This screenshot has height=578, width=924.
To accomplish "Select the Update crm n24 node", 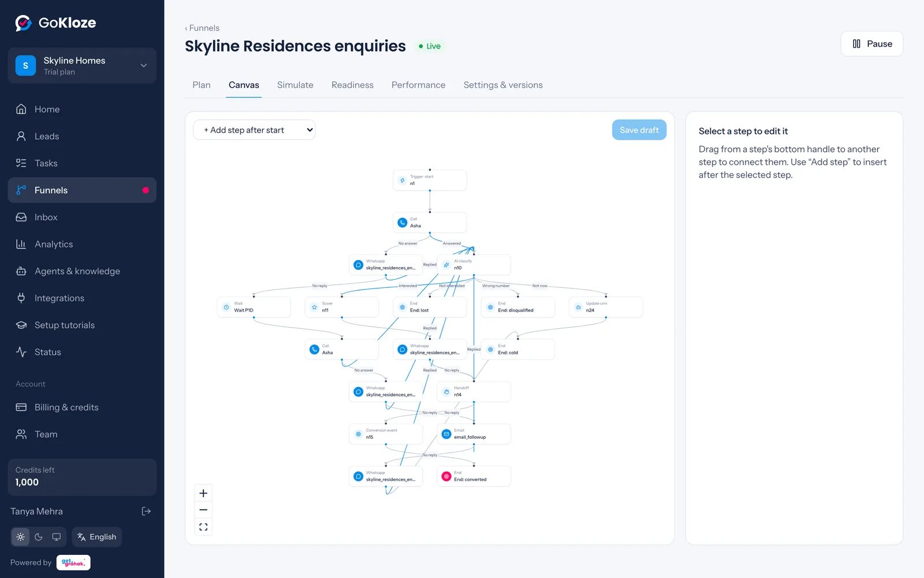I will (606, 307).
